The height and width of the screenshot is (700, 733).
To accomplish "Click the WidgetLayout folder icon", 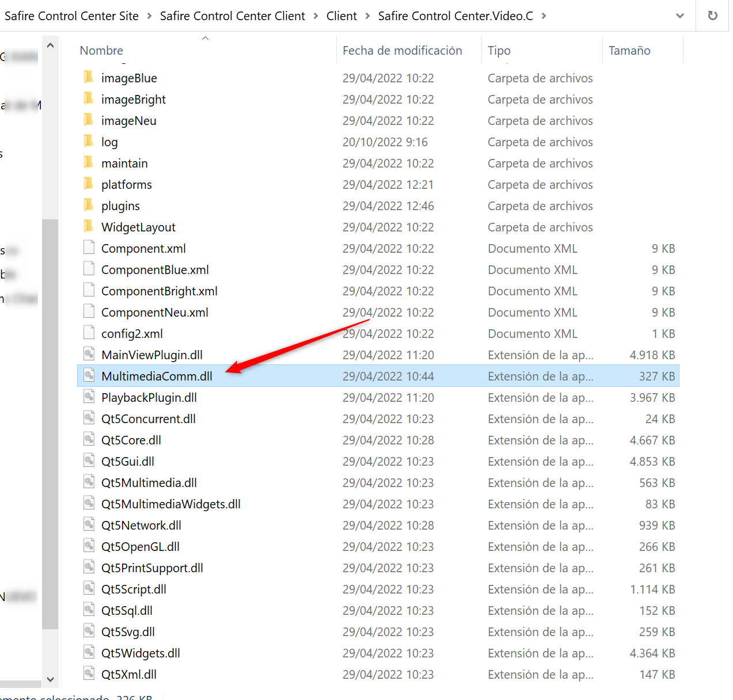I will coord(88,226).
